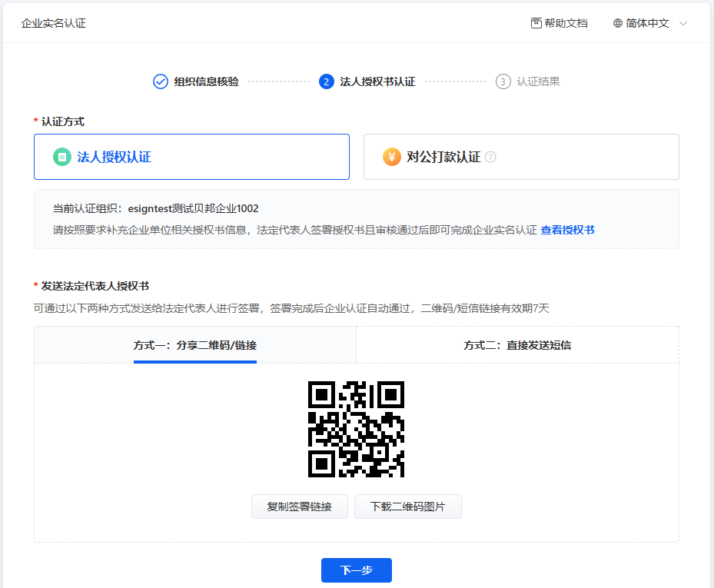Switch to 方式一：分享二维码/链接 tab
This screenshot has width=714, height=588.
(x=195, y=345)
